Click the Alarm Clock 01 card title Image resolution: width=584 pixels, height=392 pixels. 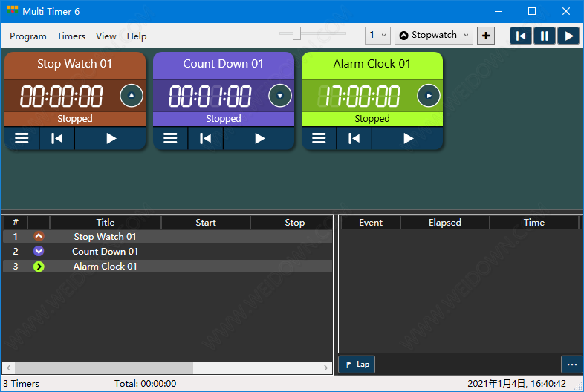click(372, 64)
